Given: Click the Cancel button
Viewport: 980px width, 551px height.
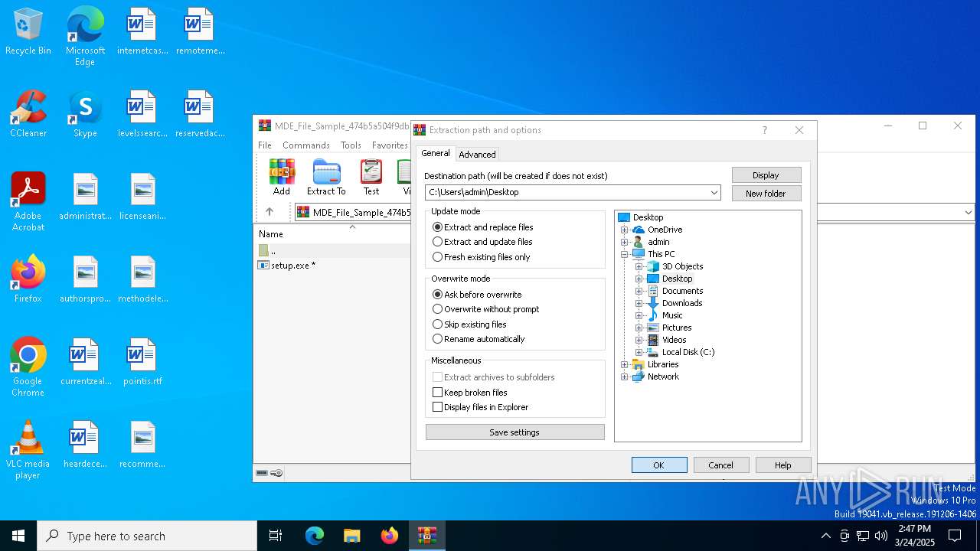Looking at the screenshot, I should point(721,465).
